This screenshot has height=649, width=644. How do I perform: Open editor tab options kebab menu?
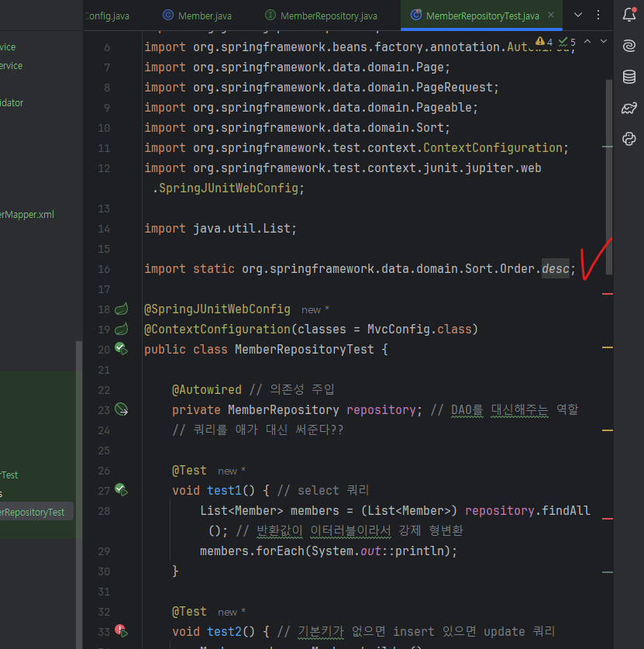[x=598, y=15]
